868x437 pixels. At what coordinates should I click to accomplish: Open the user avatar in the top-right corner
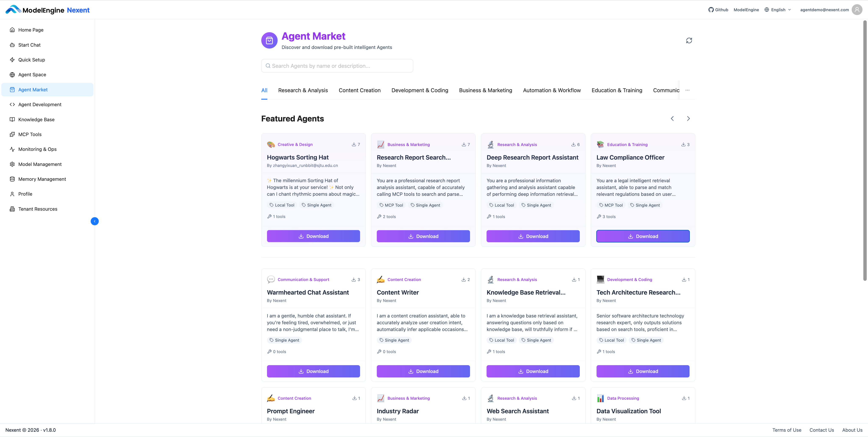point(857,10)
